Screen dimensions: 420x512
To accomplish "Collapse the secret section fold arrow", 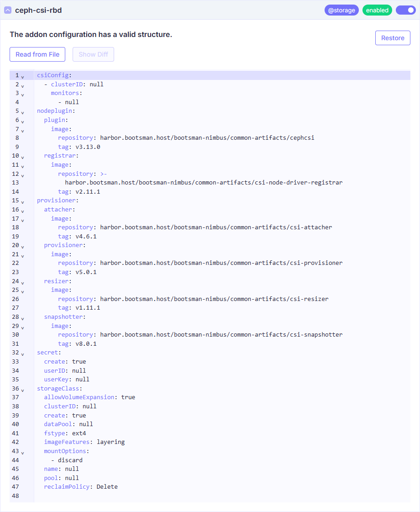I will coord(22,354).
